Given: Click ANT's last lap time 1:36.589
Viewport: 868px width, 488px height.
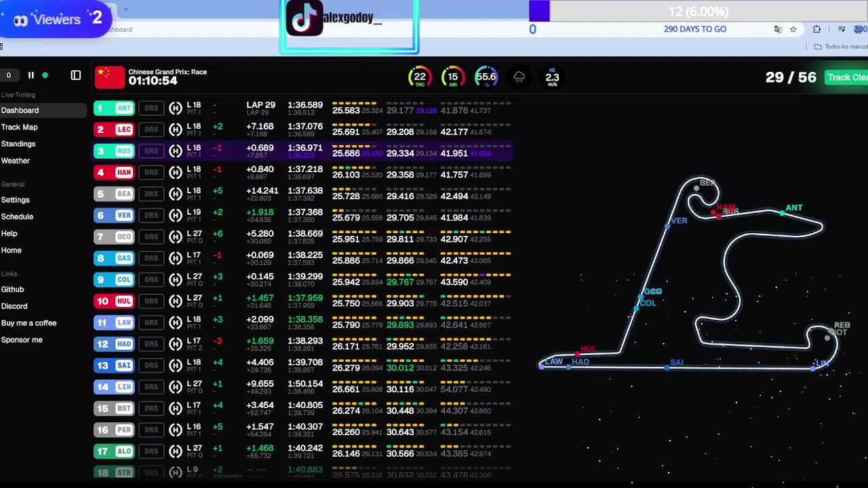Looking at the screenshot, I should tap(305, 105).
